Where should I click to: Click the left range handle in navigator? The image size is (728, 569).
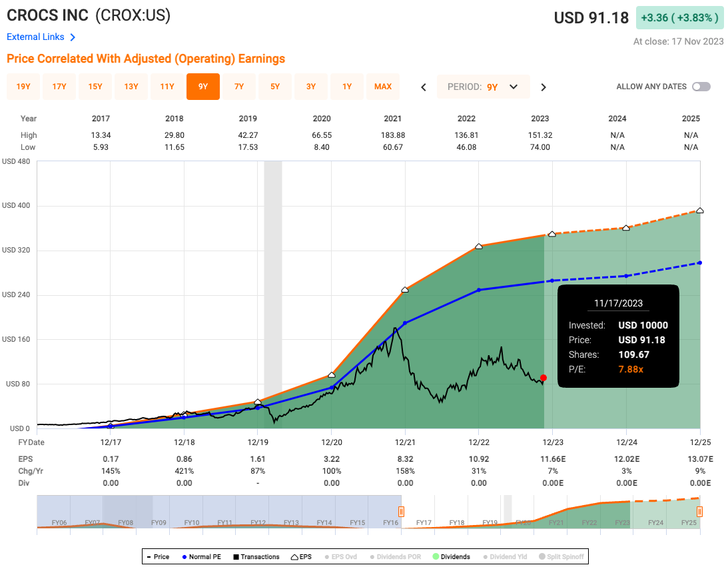pyautogui.click(x=401, y=512)
